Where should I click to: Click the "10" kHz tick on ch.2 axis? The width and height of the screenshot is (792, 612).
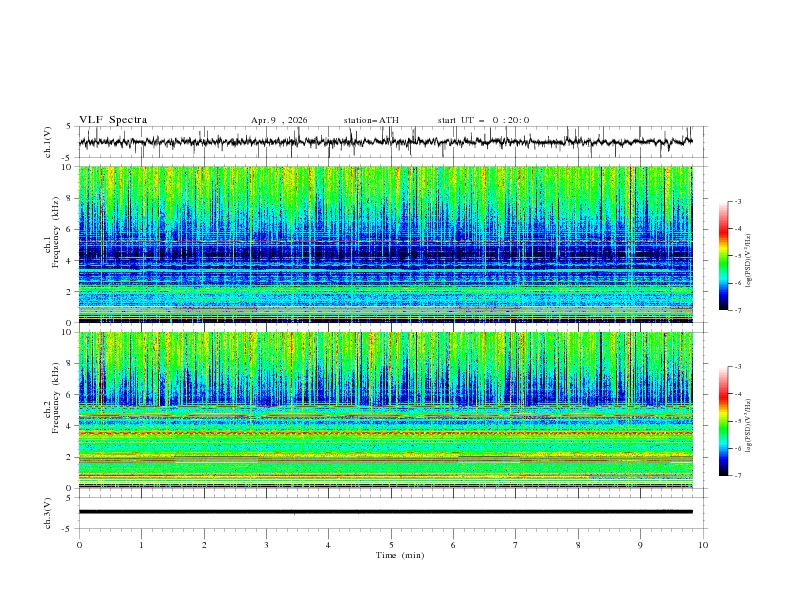click(x=68, y=332)
